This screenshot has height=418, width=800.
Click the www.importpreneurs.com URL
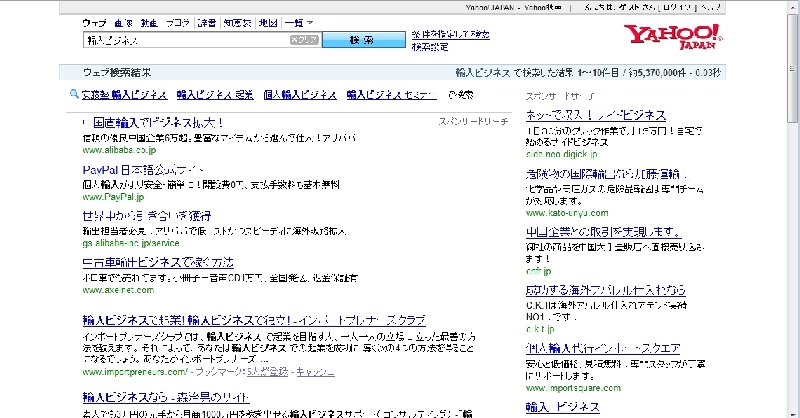[135, 372]
